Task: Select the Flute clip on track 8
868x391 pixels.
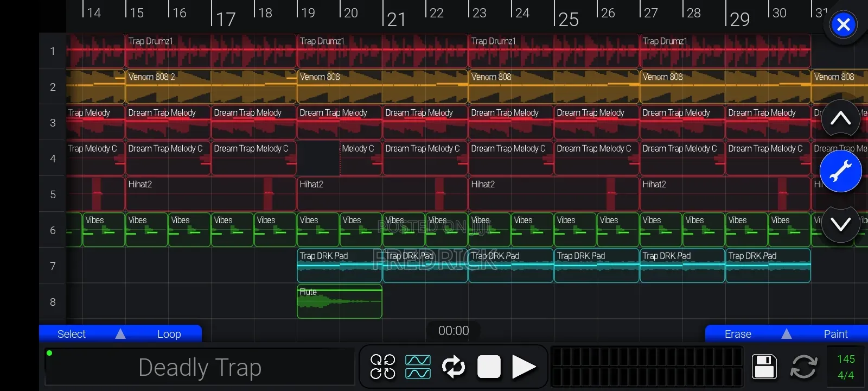Action: point(340,301)
